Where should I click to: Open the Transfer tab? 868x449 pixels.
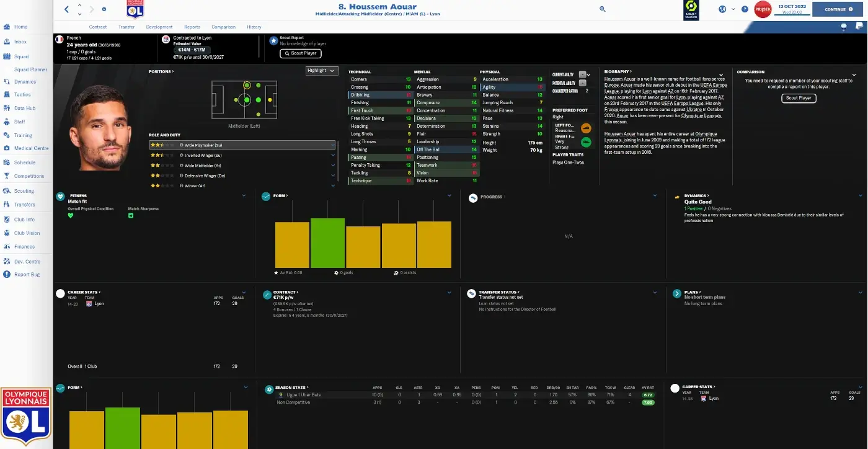tap(126, 27)
